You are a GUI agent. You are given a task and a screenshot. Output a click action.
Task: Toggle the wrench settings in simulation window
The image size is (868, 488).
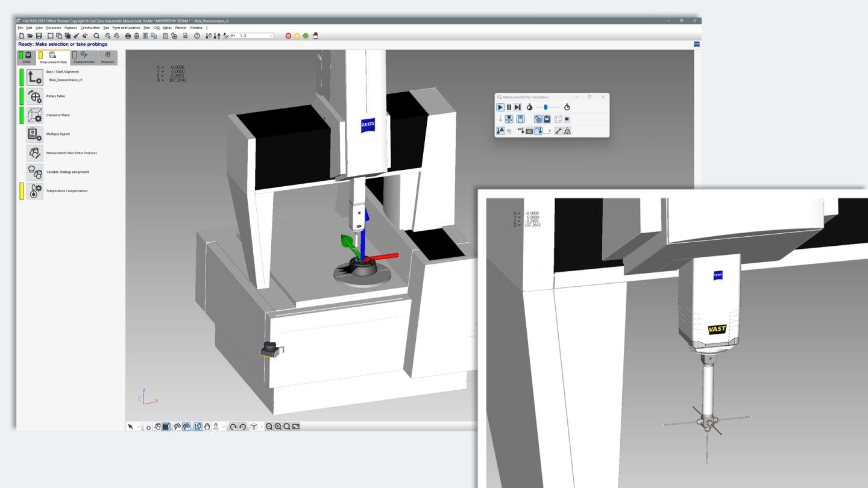click(x=558, y=131)
